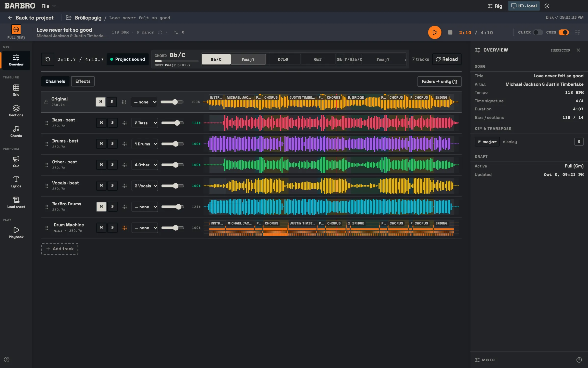This screenshot has height=368, width=588.
Task: Open channel settings for BarBro Drums
Action: 124,207
